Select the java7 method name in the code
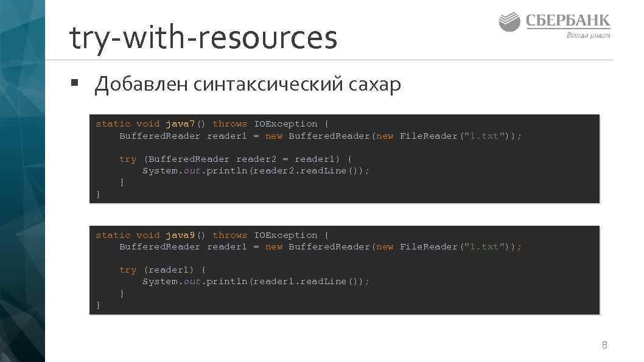 (181, 124)
